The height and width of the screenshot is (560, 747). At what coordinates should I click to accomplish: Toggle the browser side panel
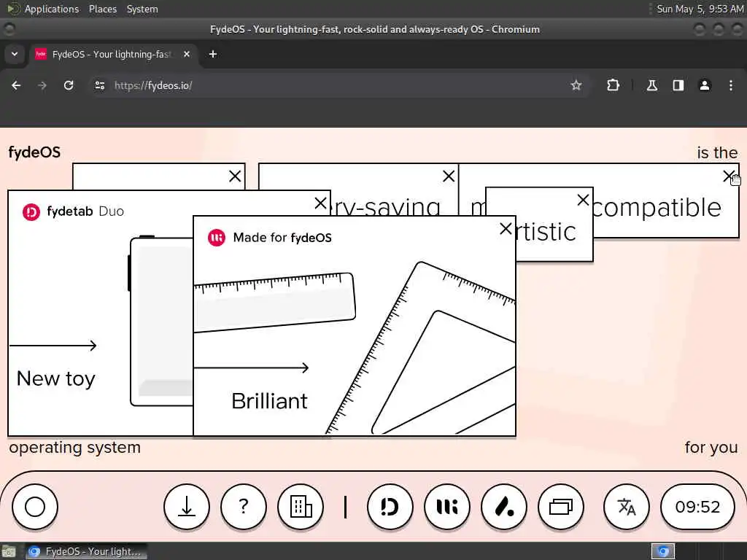678,85
